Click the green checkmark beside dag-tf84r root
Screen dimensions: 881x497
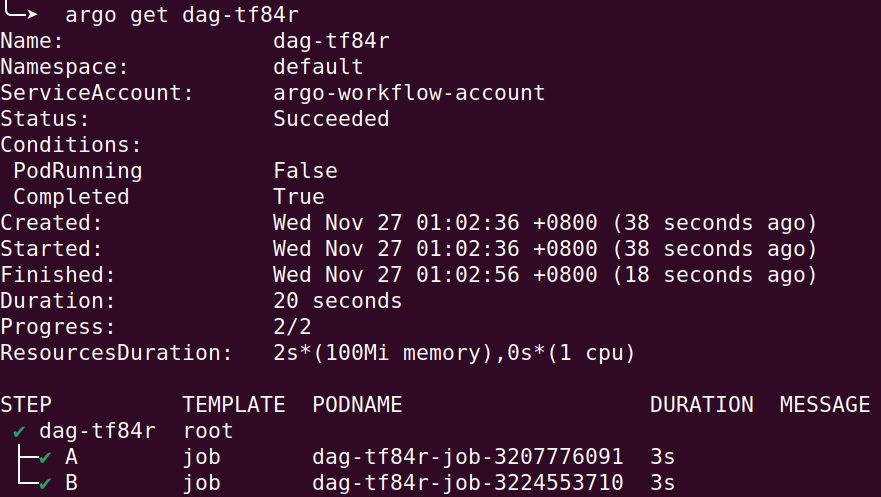coord(20,432)
